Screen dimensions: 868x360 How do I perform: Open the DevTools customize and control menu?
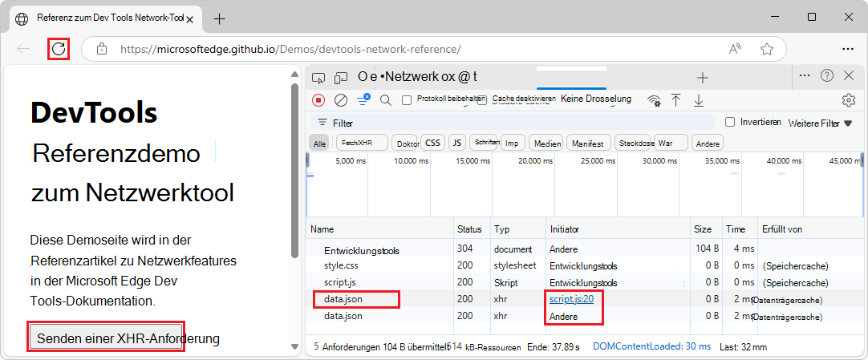tap(805, 75)
